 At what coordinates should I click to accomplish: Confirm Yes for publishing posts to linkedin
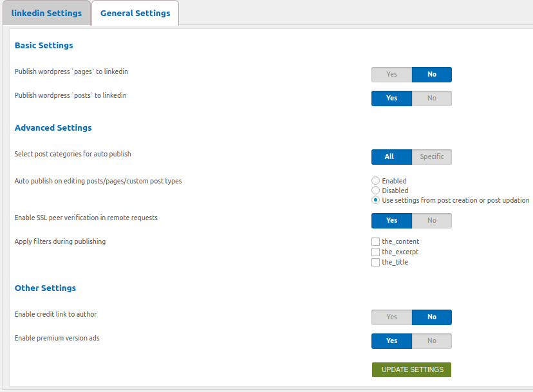(x=391, y=98)
